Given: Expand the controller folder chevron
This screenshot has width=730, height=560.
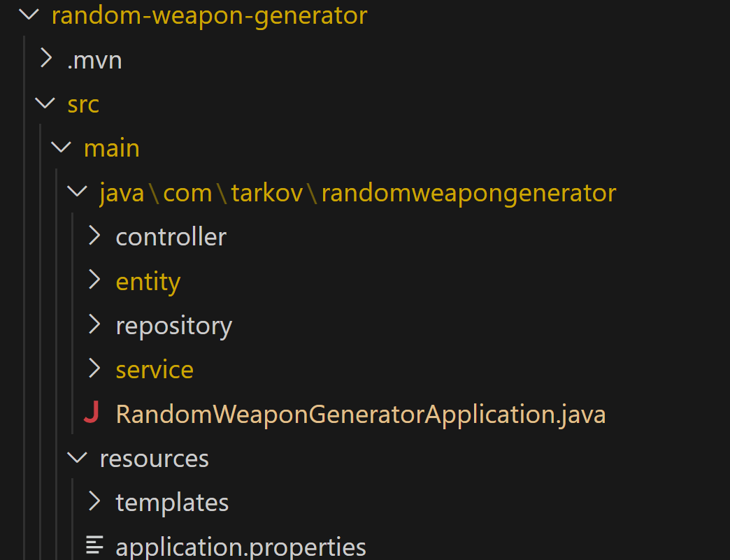Looking at the screenshot, I should point(94,236).
